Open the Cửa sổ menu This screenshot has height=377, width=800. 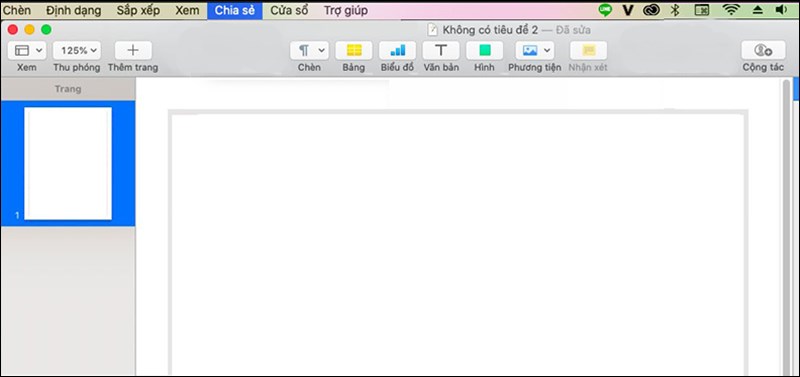pos(289,11)
